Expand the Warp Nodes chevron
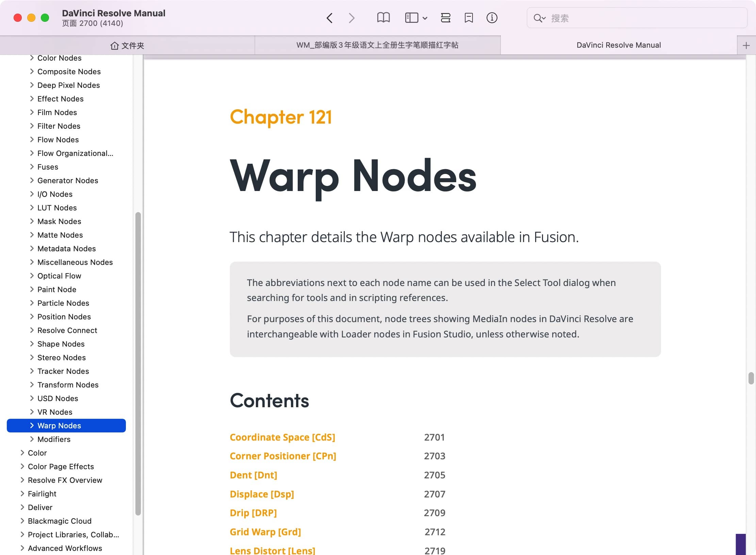 coord(32,426)
